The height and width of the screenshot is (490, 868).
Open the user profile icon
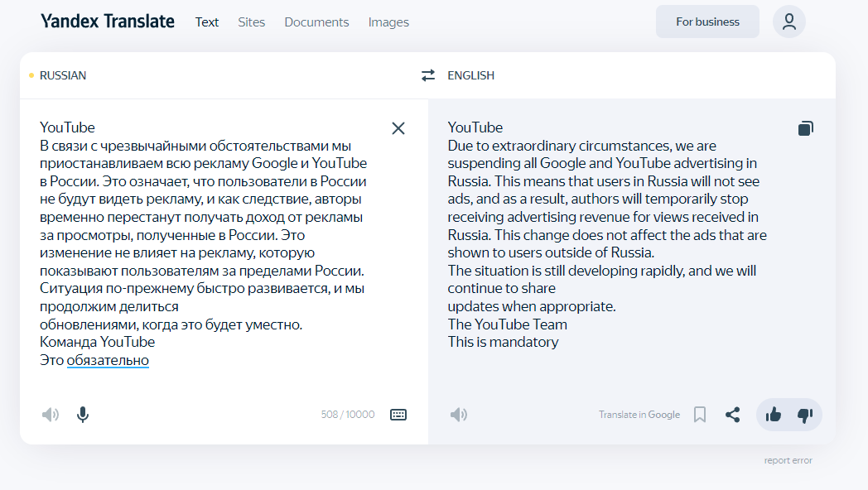(788, 22)
